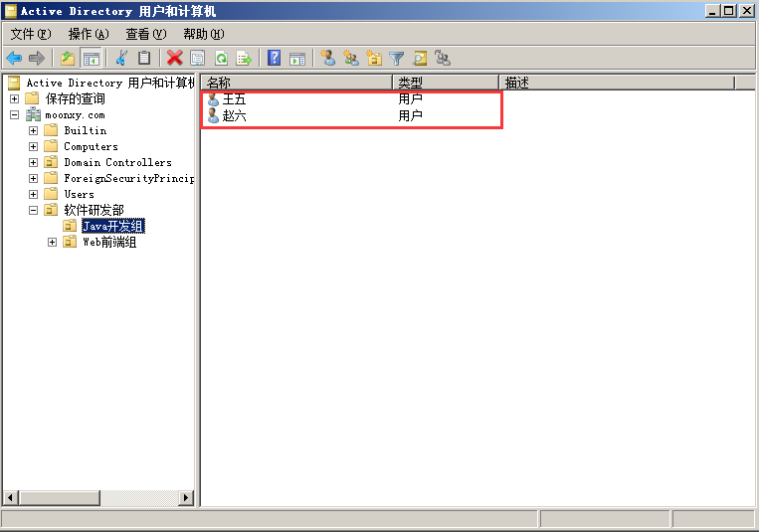Image resolution: width=759 pixels, height=532 pixels.
Task: Sort by the 描述 column header
Action: point(617,83)
